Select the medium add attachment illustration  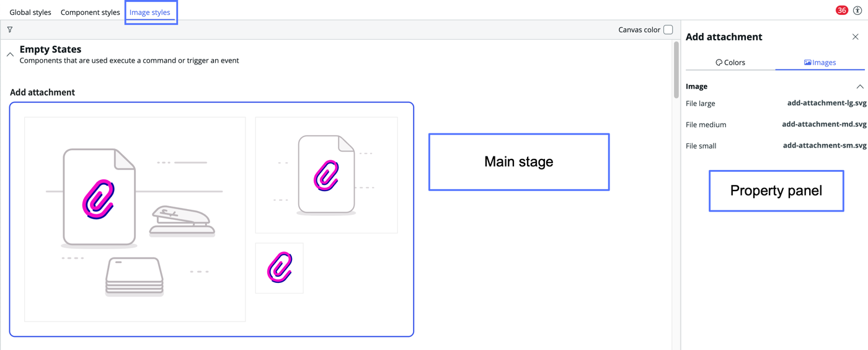click(326, 175)
